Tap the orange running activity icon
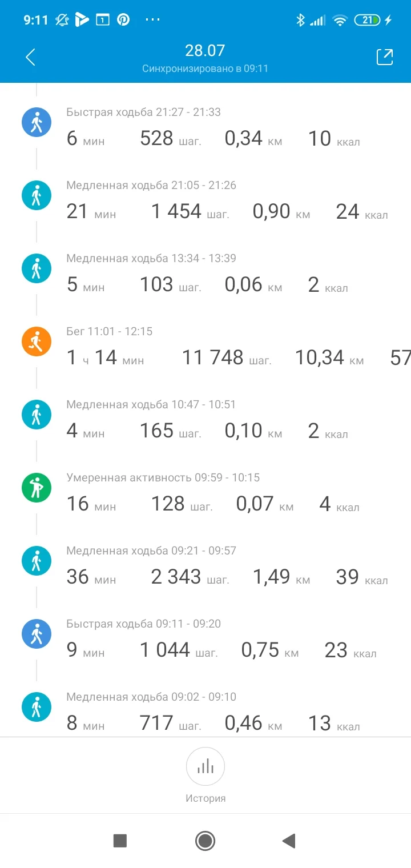 [37, 343]
